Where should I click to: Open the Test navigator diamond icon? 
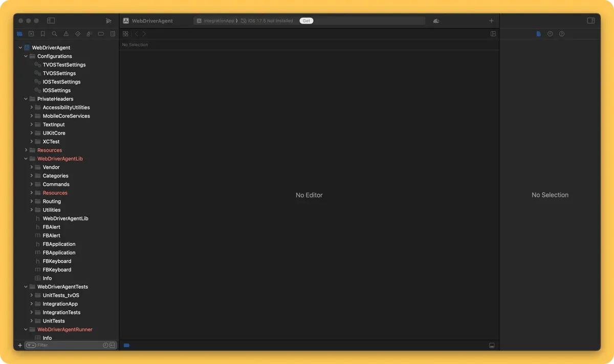pos(78,34)
